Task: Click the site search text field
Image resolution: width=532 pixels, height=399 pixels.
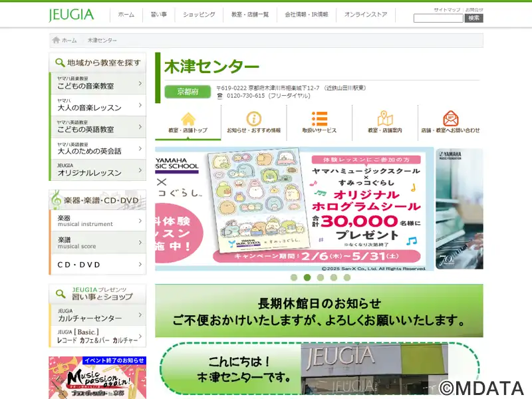Action: click(x=438, y=19)
